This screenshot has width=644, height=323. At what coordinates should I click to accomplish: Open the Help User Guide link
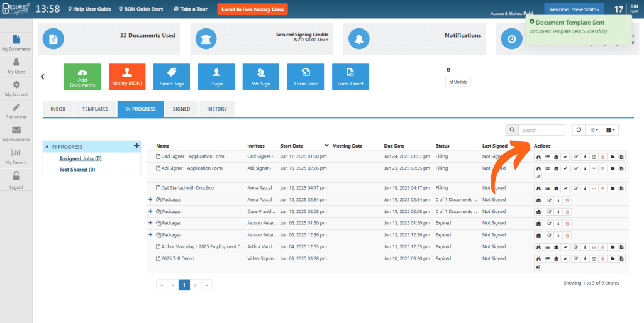[89, 9]
